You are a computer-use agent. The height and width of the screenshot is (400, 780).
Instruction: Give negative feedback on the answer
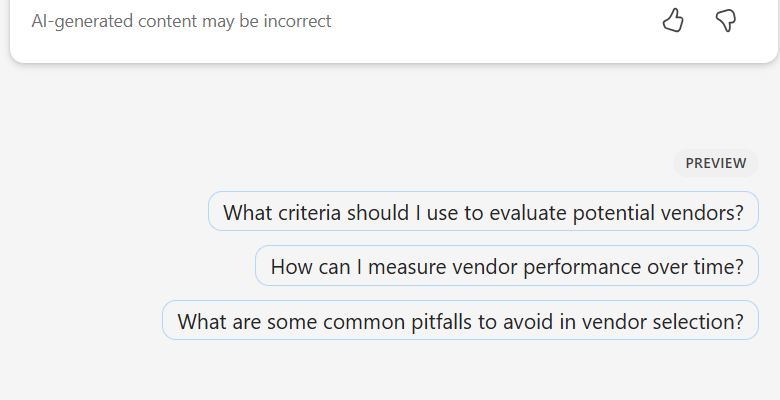click(726, 20)
